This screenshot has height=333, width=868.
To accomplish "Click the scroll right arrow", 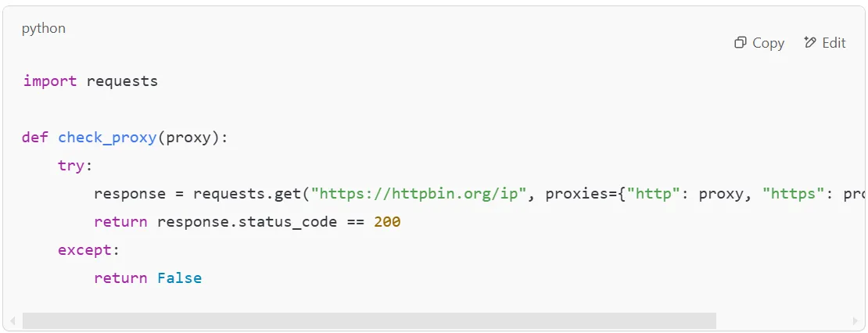I will tap(855, 321).
